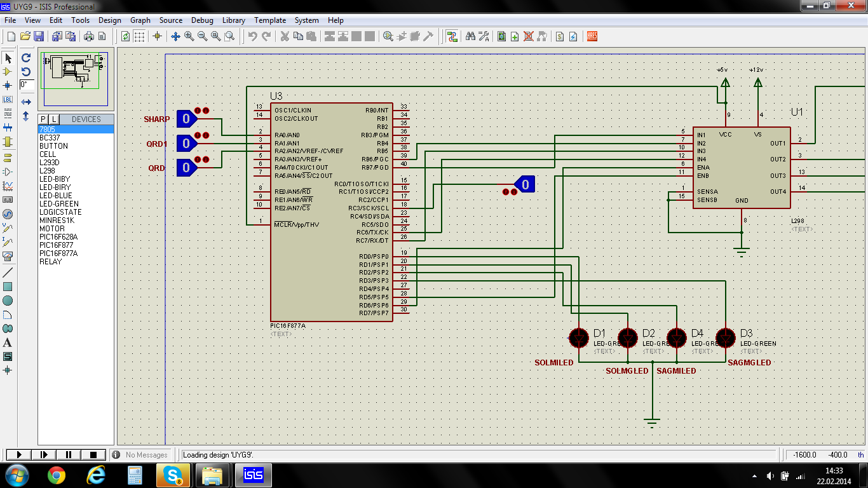Screen dimensions: 868x488
Task: Select the Graph mode tool
Action: click(x=8, y=186)
